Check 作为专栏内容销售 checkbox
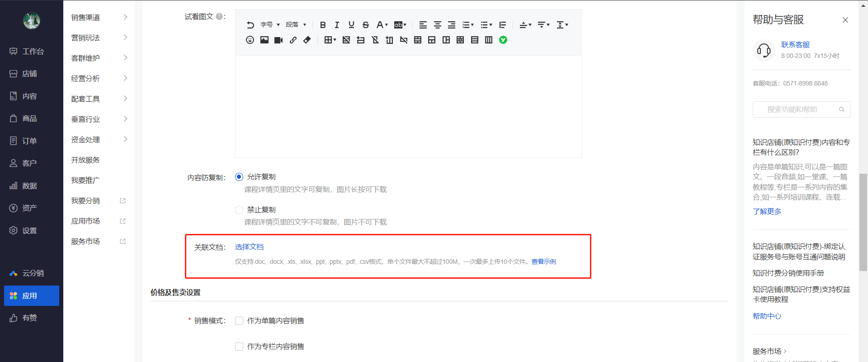 point(239,347)
